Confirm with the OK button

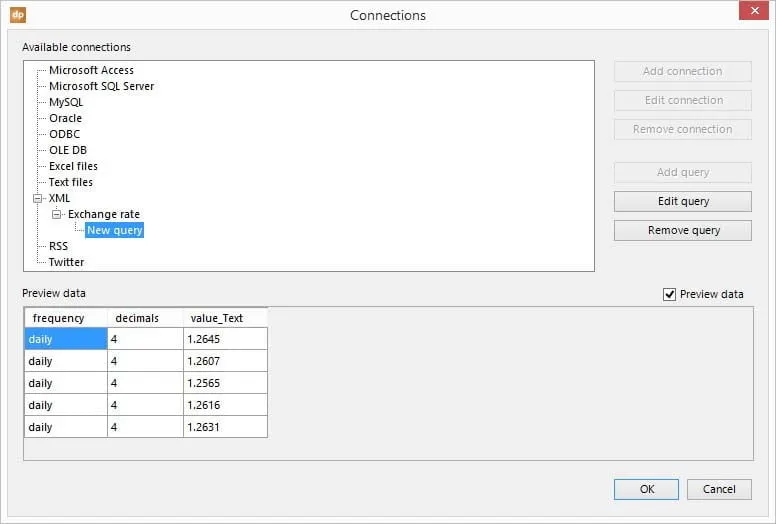[x=647, y=489]
